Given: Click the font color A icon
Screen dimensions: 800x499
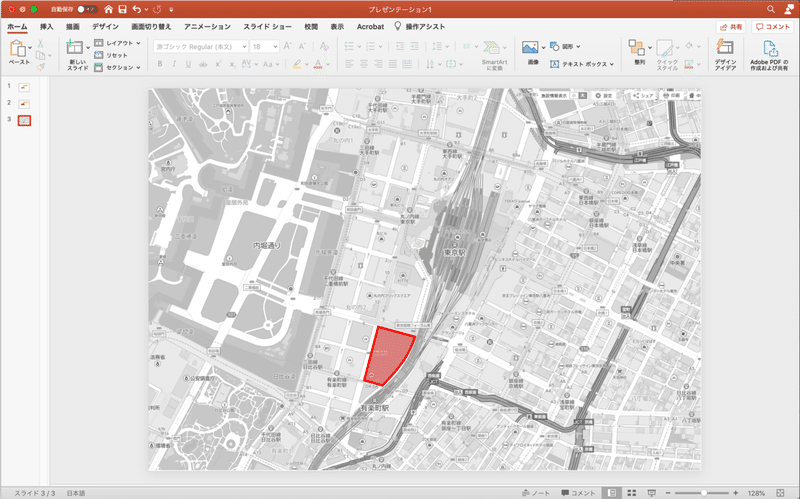Looking at the screenshot, I should point(318,64).
